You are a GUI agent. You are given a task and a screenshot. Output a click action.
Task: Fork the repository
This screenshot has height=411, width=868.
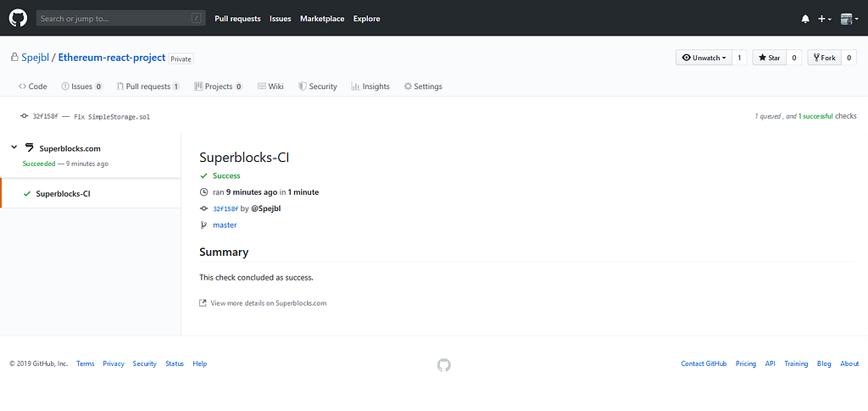click(824, 58)
